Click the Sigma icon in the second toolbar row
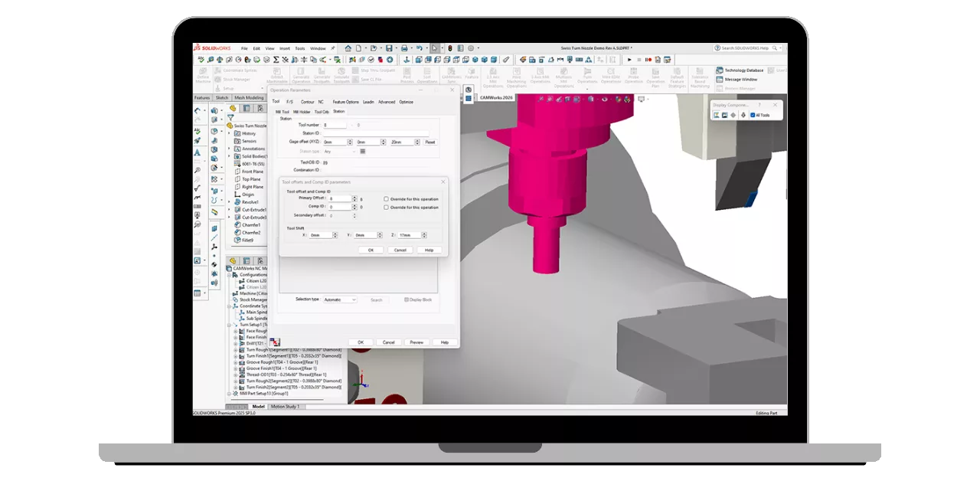Screen dimensions: 980x481 click(276, 60)
